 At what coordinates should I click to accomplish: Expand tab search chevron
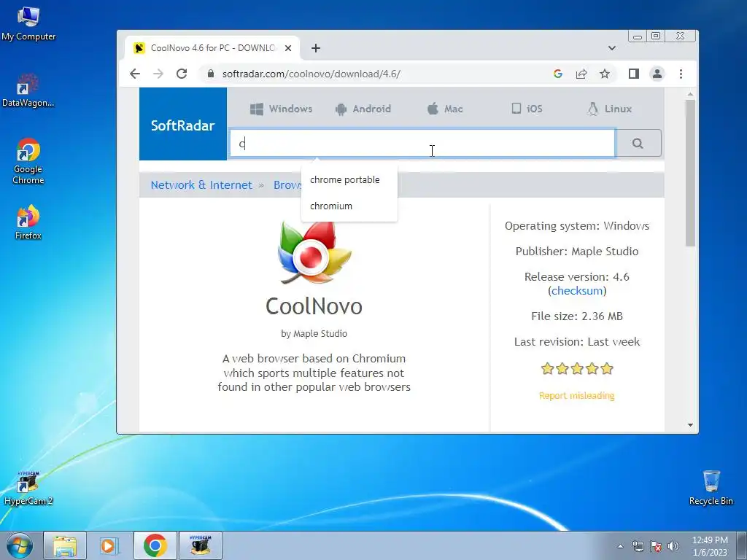(x=612, y=48)
